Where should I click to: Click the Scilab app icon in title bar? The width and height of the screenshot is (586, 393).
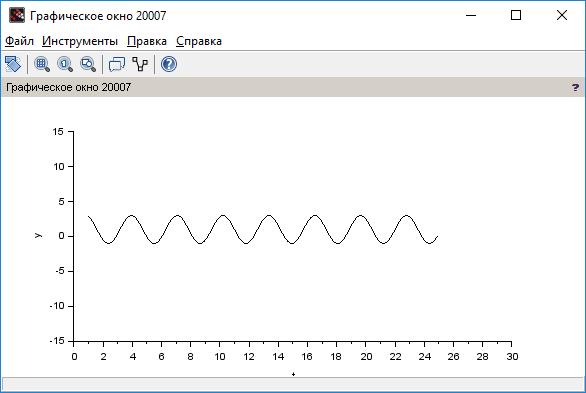point(17,15)
